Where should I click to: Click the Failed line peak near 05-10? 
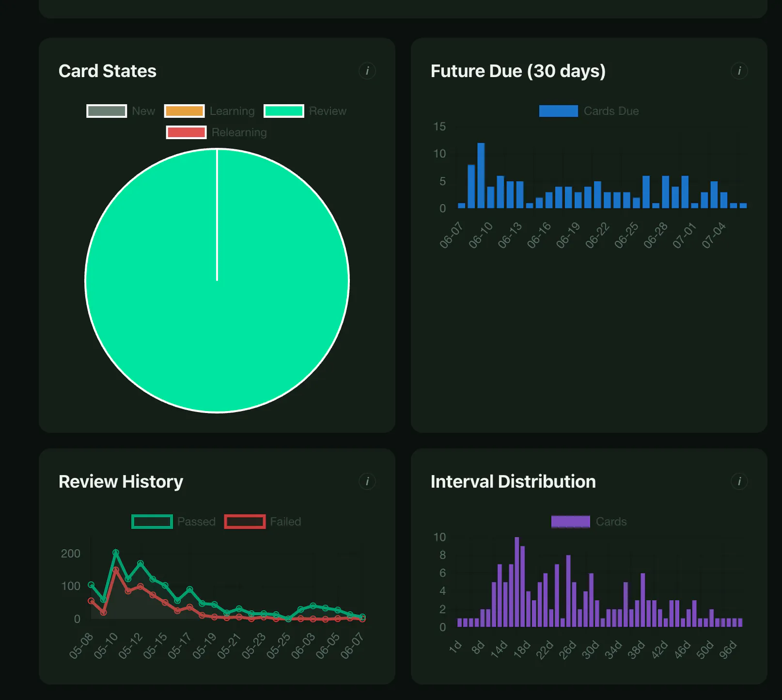coord(116,570)
